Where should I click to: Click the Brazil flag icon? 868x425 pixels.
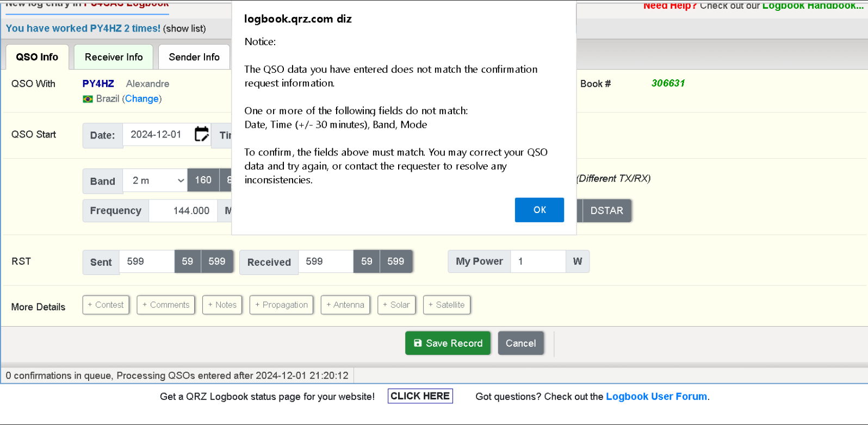88,99
